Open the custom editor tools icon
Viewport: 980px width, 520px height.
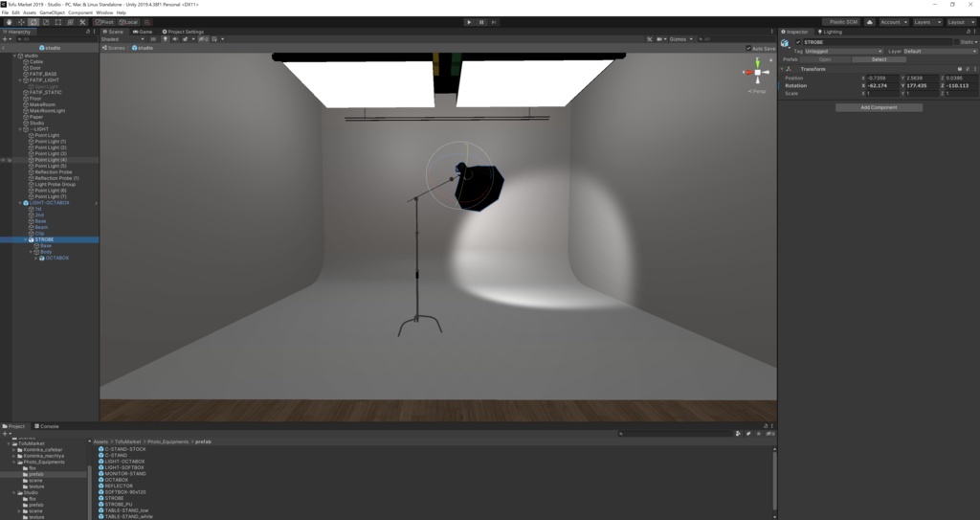[x=82, y=22]
